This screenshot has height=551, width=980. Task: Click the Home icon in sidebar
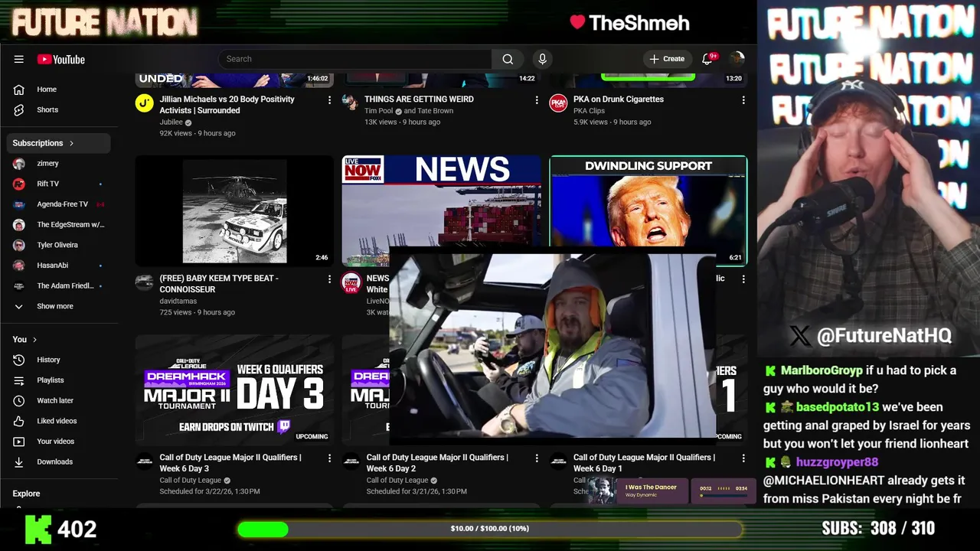pos(19,90)
